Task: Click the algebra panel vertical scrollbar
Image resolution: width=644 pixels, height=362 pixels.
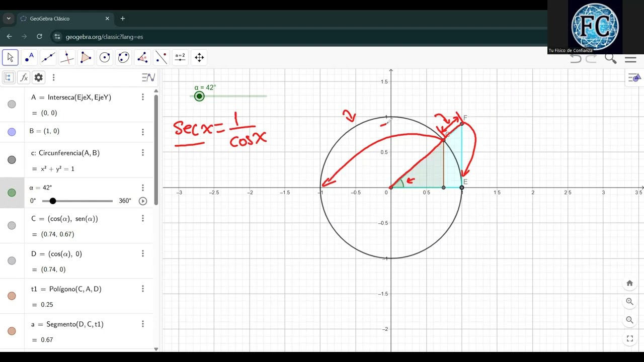Action: pos(156,149)
